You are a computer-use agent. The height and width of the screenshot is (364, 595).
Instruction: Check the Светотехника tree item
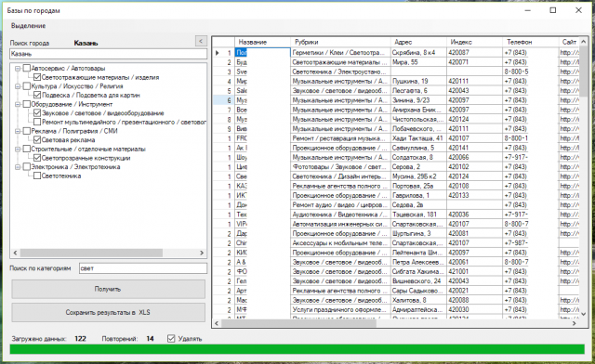[37, 175]
